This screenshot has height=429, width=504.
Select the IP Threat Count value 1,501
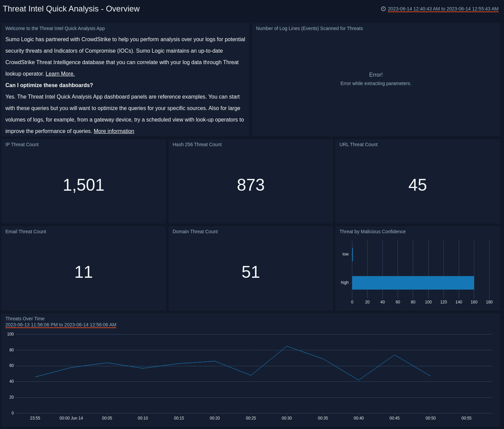coord(83,185)
